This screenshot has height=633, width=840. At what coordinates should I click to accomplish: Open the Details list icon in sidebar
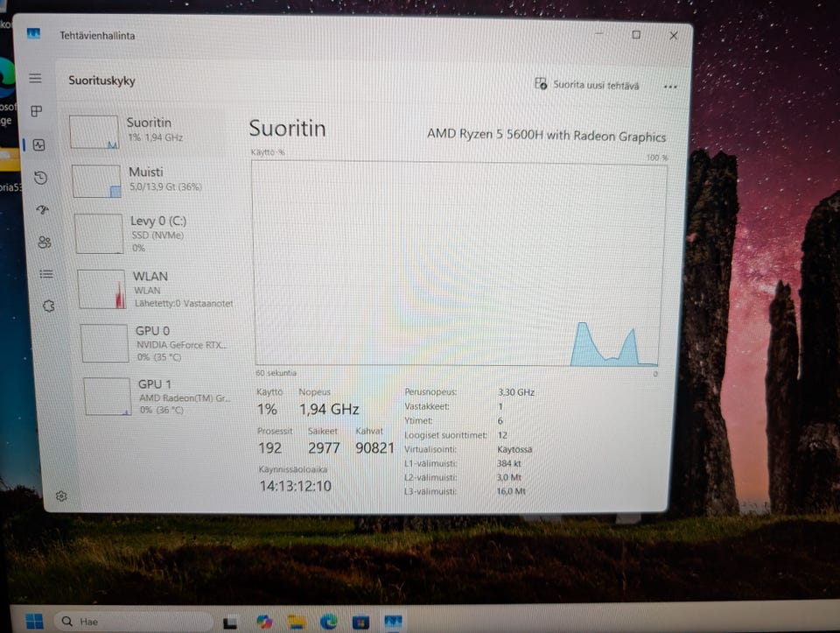click(46, 274)
